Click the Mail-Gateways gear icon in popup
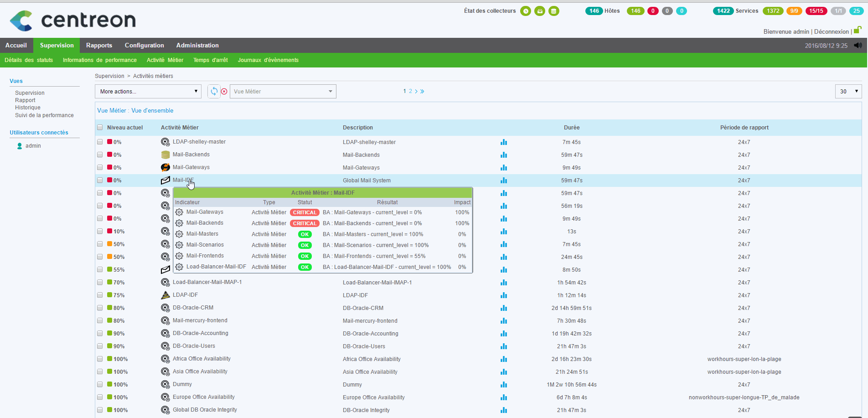Viewport: 868px width, 418px height. pyautogui.click(x=179, y=212)
